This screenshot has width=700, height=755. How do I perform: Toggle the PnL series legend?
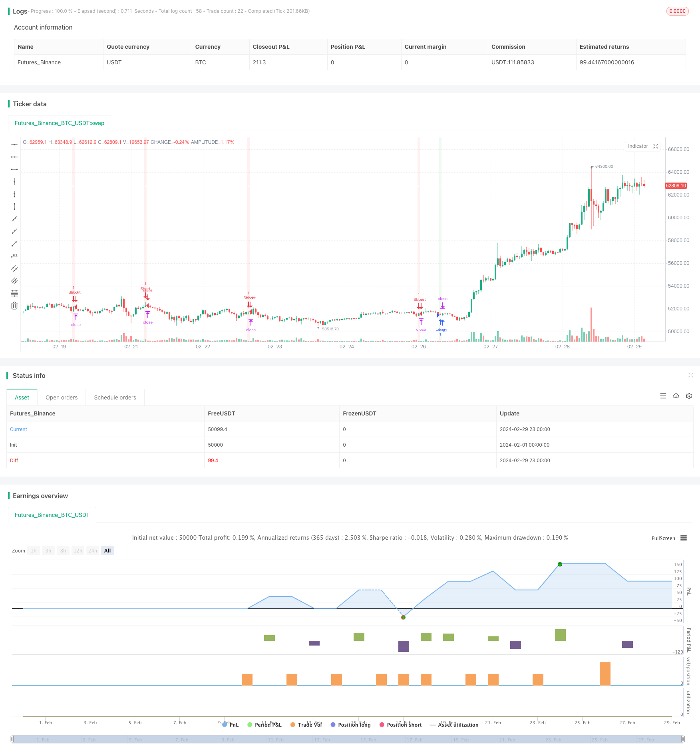pyautogui.click(x=231, y=725)
